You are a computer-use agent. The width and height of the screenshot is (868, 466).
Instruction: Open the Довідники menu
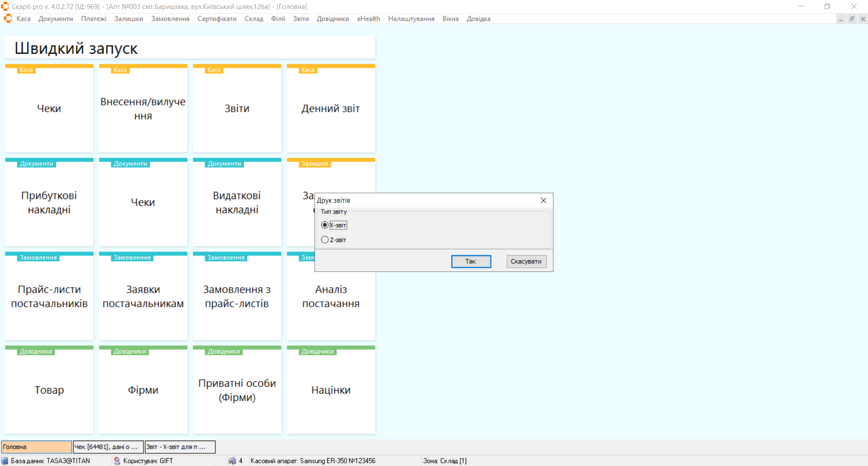[x=333, y=19]
